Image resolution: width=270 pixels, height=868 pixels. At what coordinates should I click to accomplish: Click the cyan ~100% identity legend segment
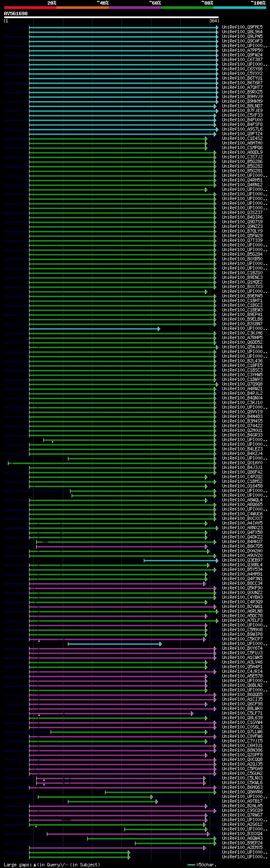point(240,7)
